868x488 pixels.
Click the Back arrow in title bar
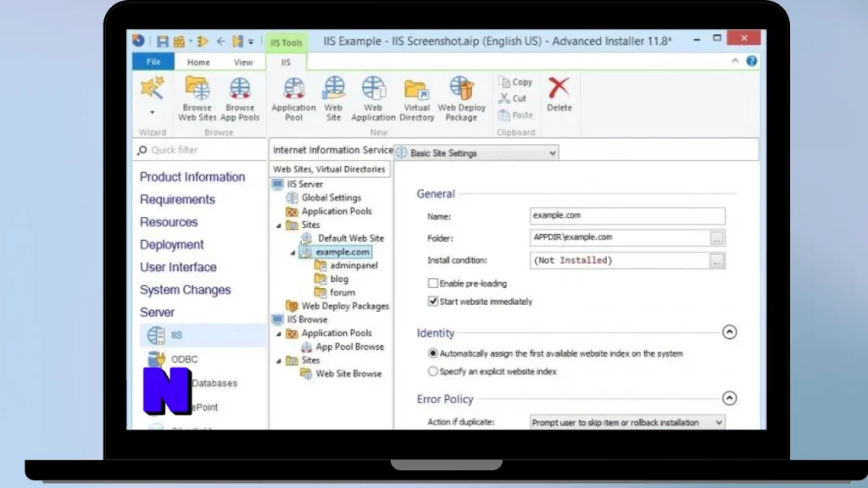[x=220, y=42]
